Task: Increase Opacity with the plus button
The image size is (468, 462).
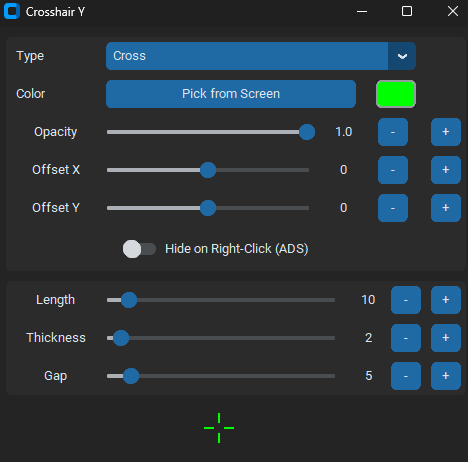Action: [446, 132]
